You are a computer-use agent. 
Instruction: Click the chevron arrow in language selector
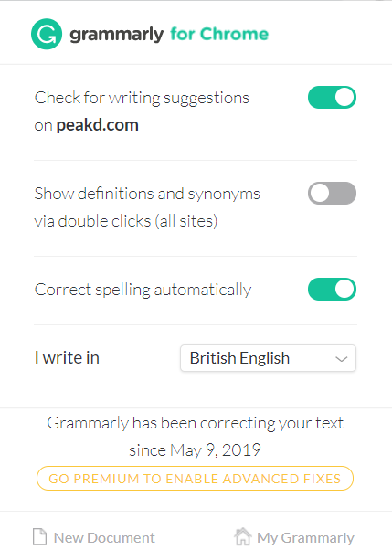pyautogui.click(x=342, y=359)
